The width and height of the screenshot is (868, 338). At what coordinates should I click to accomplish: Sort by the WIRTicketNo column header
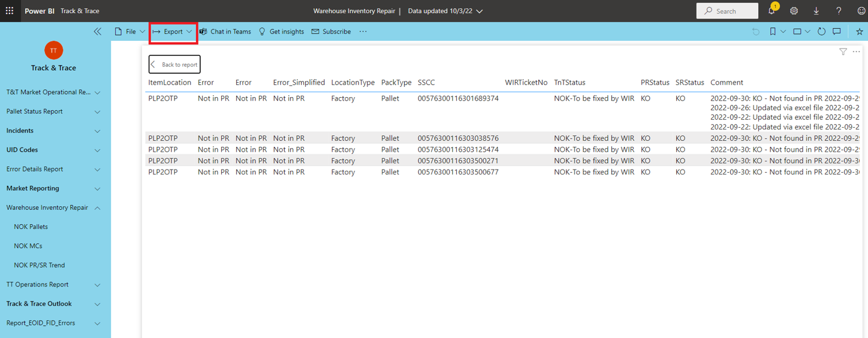point(526,83)
